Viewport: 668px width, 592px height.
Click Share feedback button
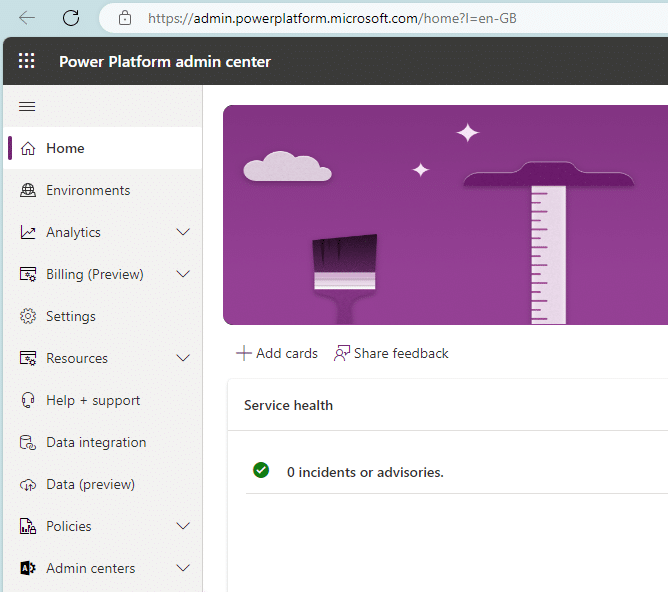tap(391, 353)
